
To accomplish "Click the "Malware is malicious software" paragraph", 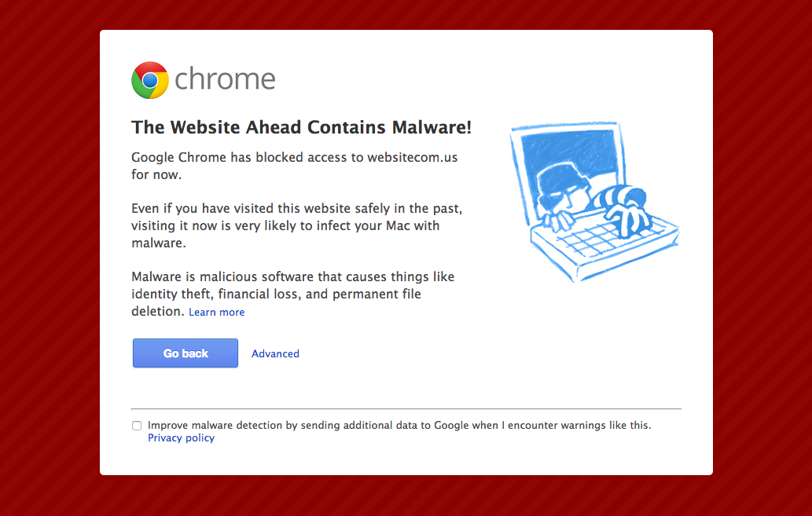I will (x=293, y=294).
